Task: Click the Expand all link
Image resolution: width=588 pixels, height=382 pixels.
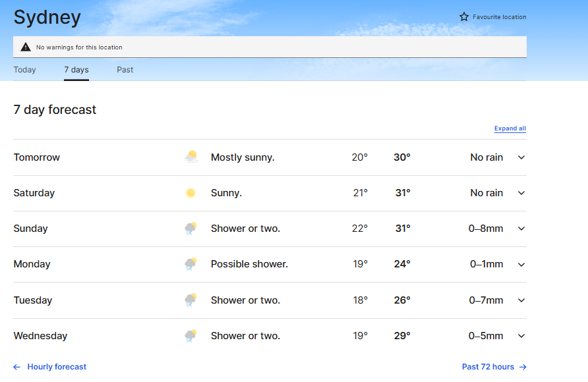Action: [x=510, y=128]
